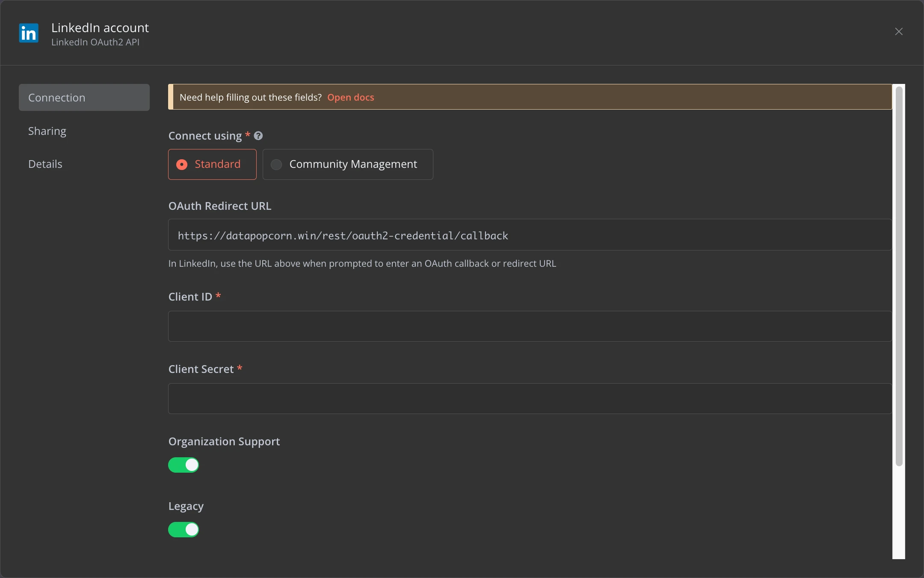Click the Legacy label
This screenshot has width=924, height=578.
pos(186,506)
